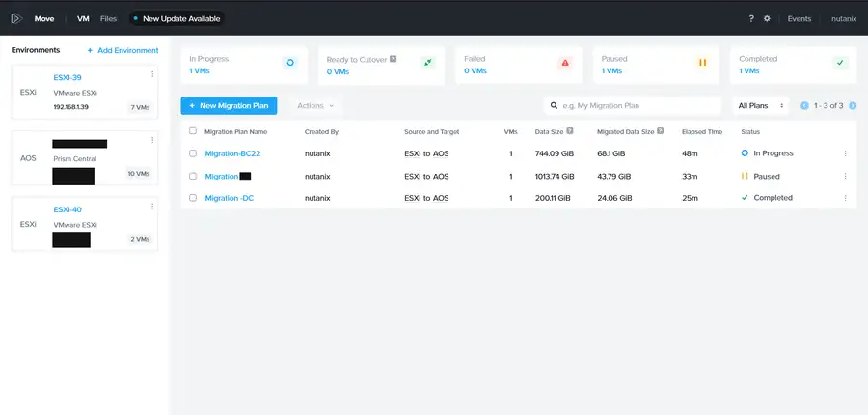Go to next page arrow icon

tap(853, 105)
